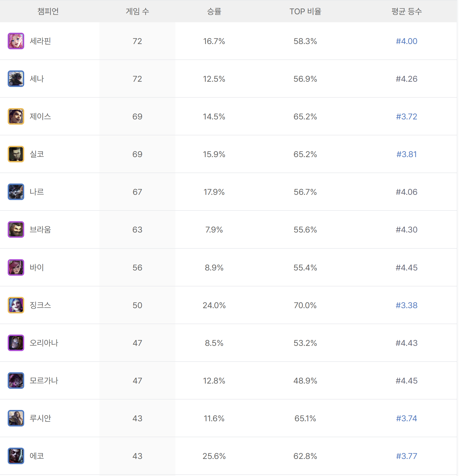Click the 세라핀 champion name text

point(40,41)
